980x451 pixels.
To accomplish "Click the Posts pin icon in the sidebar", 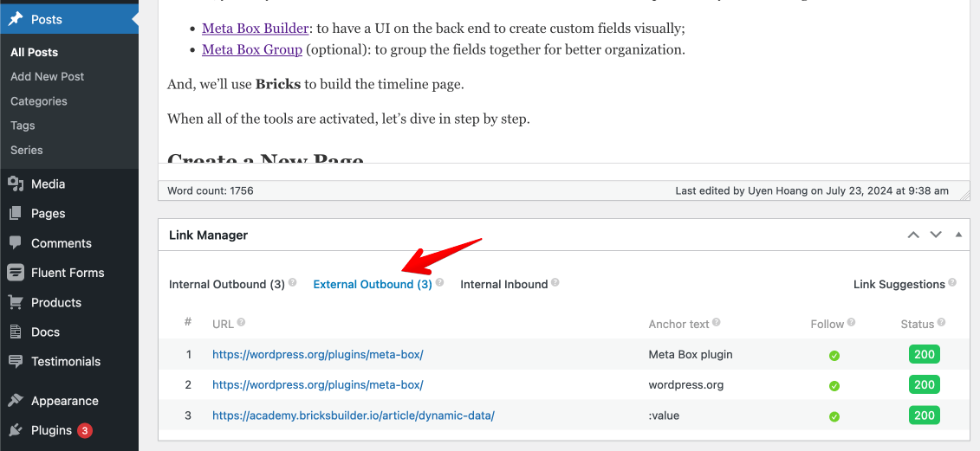I will [16, 19].
